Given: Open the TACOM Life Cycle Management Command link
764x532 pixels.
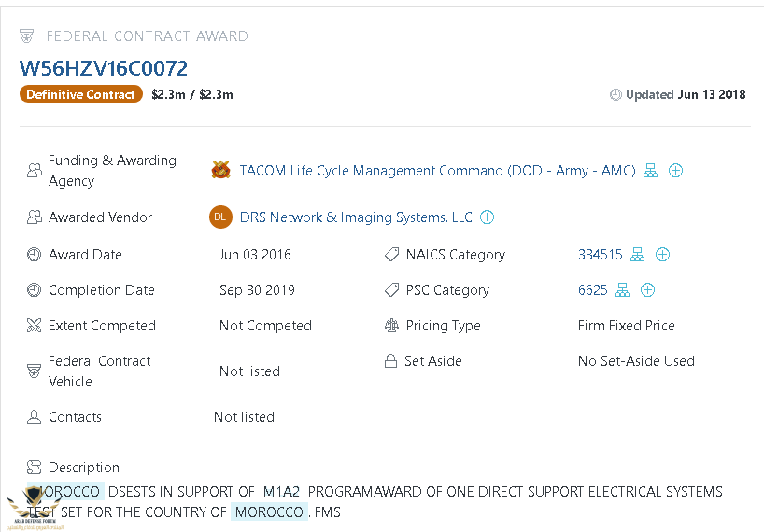Looking at the screenshot, I should [437, 171].
